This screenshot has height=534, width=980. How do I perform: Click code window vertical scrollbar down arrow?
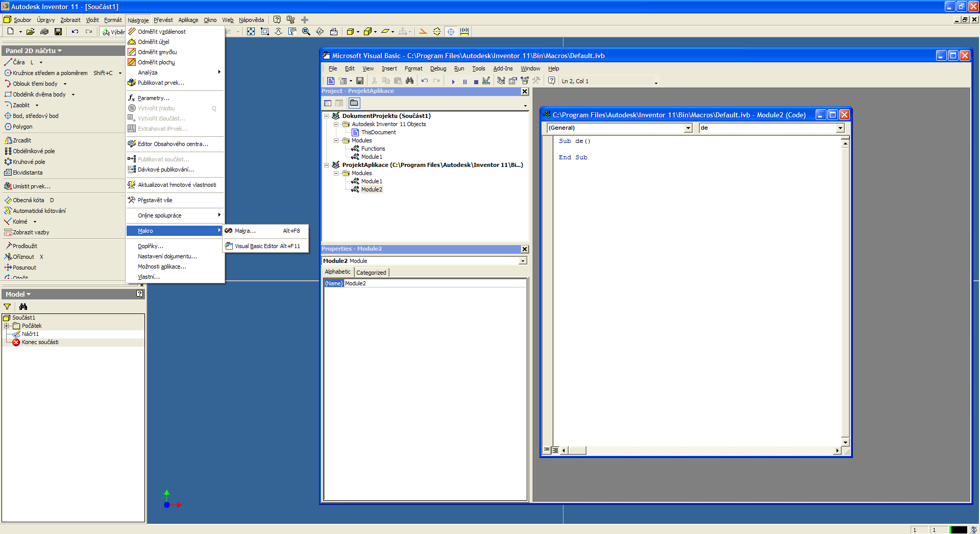[845, 442]
